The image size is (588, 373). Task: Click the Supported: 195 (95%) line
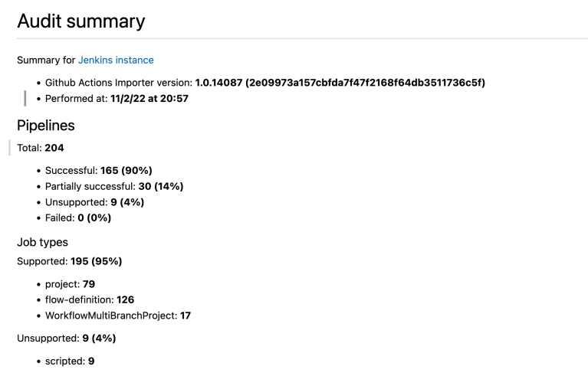click(69, 261)
